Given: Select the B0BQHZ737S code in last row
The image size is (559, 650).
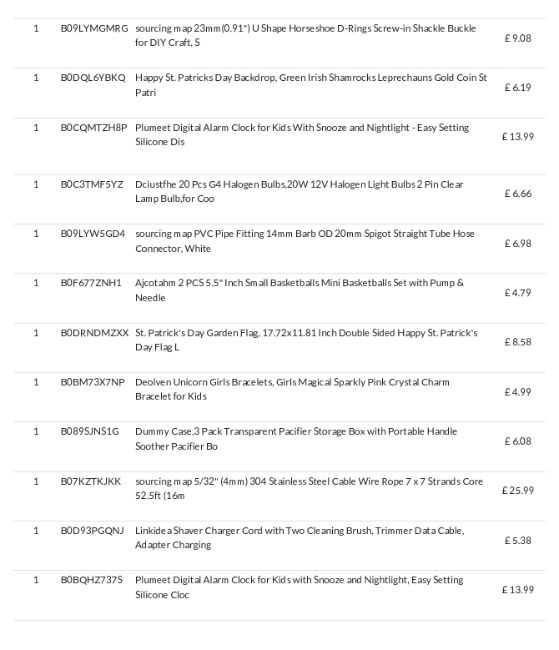Looking at the screenshot, I should point(92,580).
